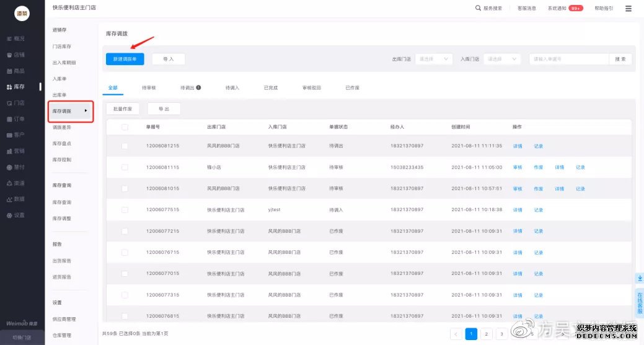This screenshot has width=644, height=345.
Task: Open 出货报告 in the submenu
Action: [x=61, y=261]
